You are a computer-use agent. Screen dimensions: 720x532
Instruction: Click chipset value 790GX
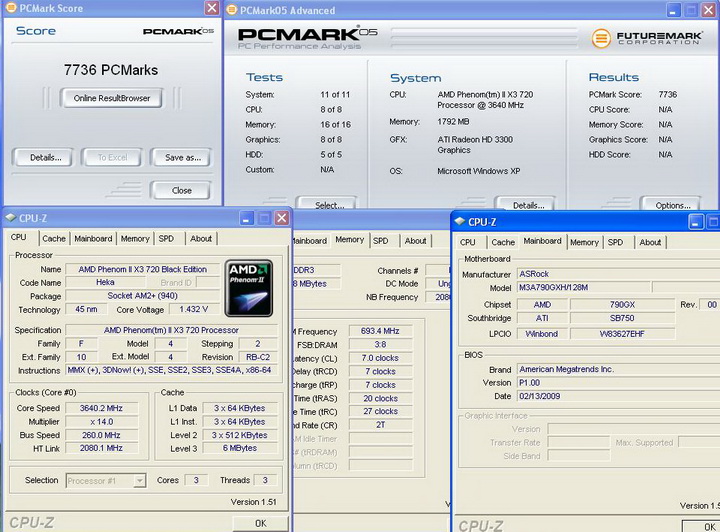622,304
